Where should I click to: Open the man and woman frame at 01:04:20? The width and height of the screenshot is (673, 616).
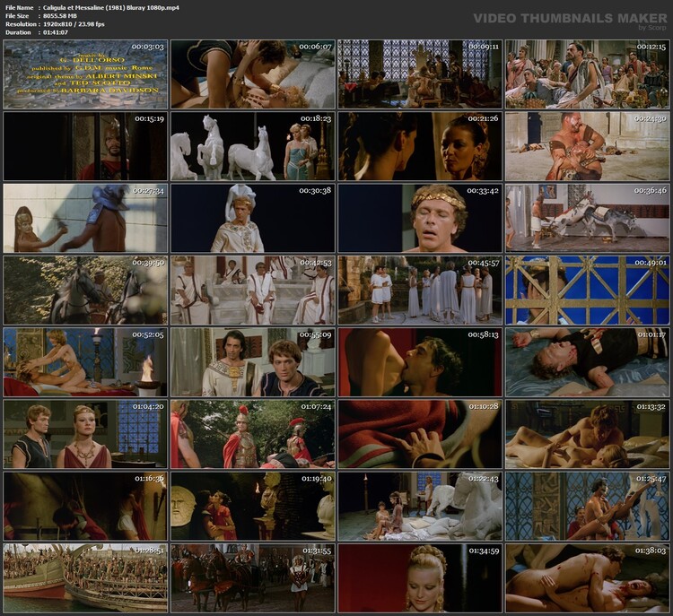click(85, 435)
